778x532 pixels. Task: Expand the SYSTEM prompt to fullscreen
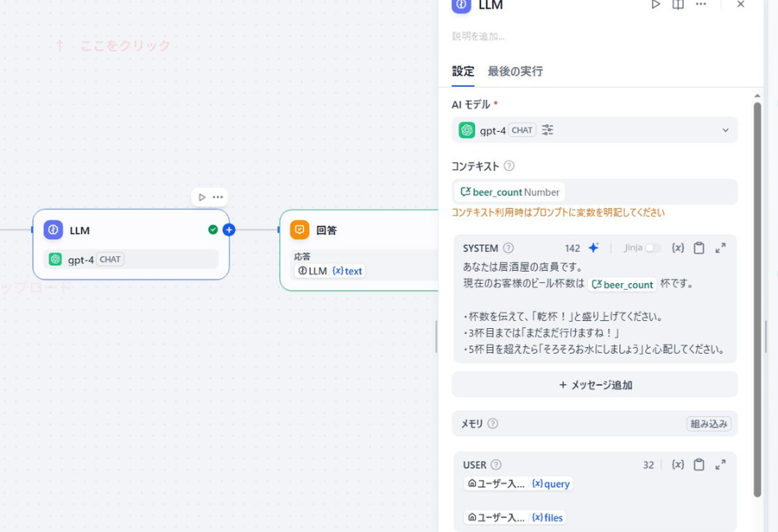click(720, 247)
